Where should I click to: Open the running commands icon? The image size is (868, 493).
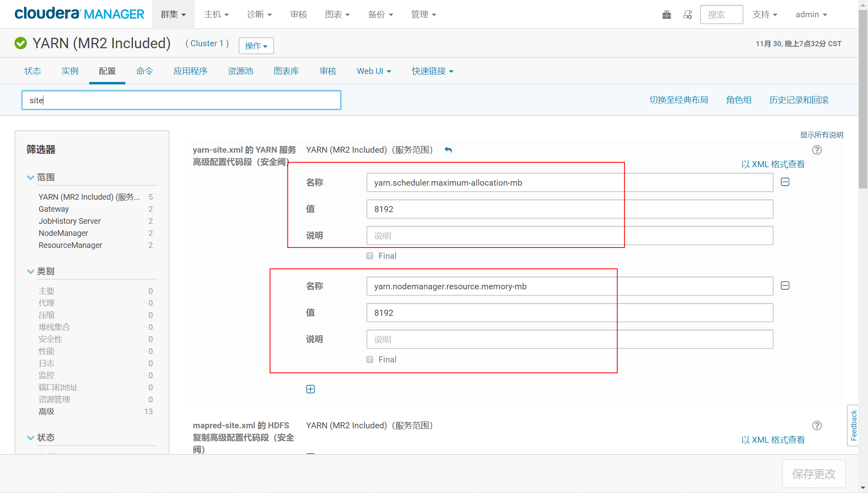point(688,15)
